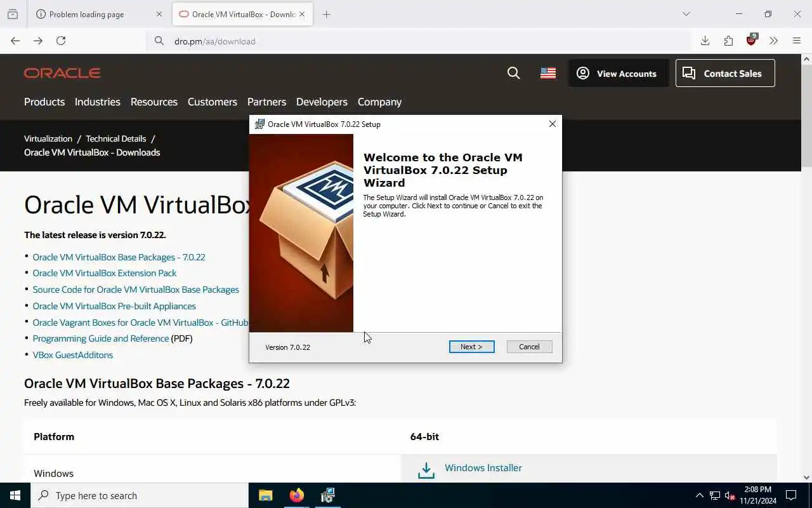Click the taskbar search box
Viewport: 812px width, 508px height.
tap(140, 495)
